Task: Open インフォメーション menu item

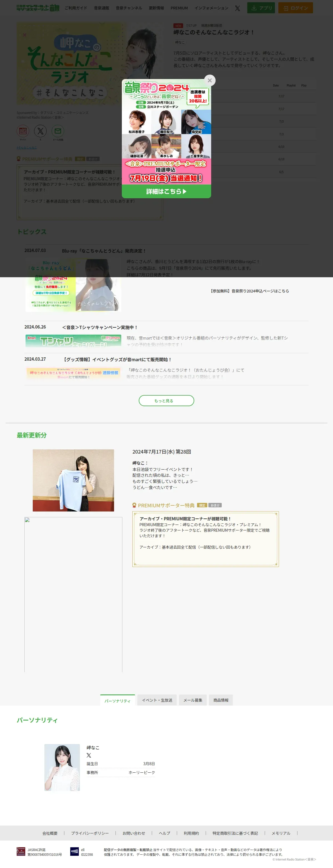Action: [x=211, y=8]
